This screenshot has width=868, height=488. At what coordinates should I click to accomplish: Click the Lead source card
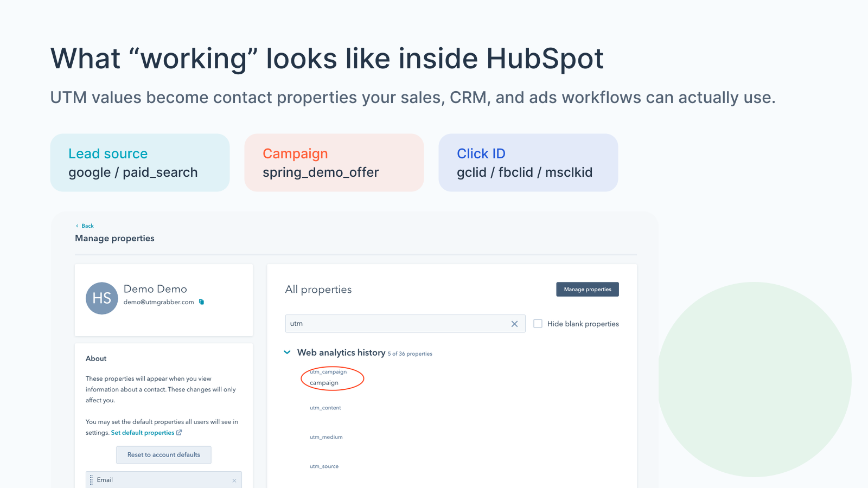140,163
